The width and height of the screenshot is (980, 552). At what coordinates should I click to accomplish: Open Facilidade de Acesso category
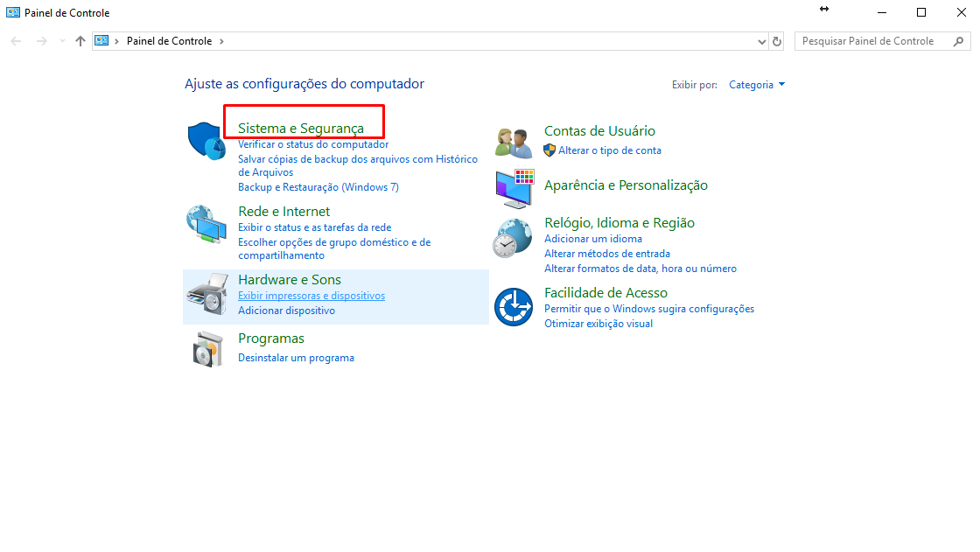point(605,292)
